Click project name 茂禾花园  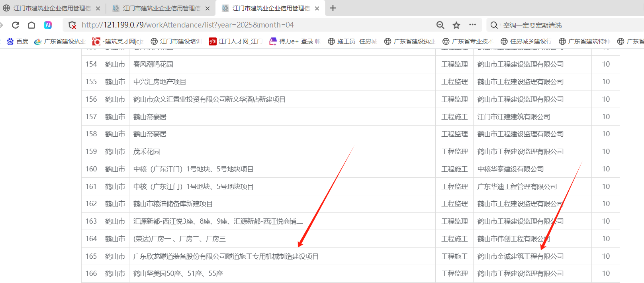[x=147, y=151]
